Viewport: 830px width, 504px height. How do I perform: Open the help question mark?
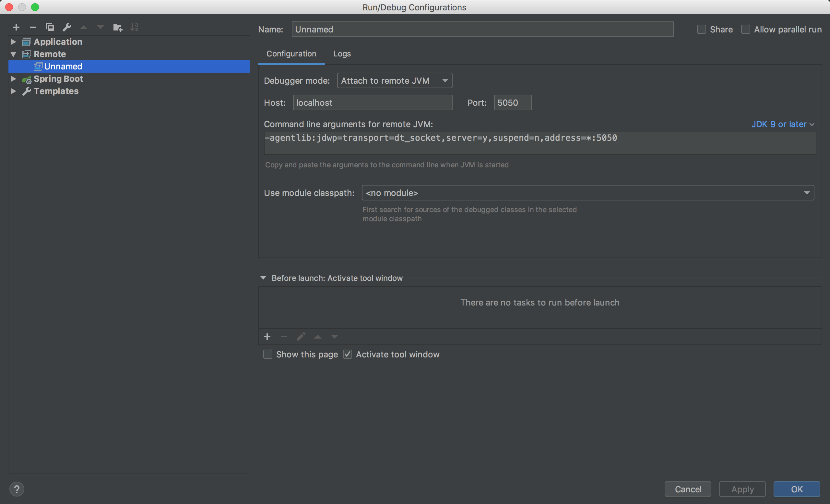17,489
